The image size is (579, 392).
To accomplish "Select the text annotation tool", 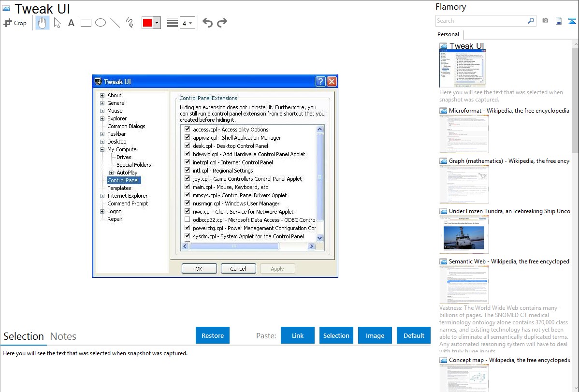I will [x=71, y=23].
